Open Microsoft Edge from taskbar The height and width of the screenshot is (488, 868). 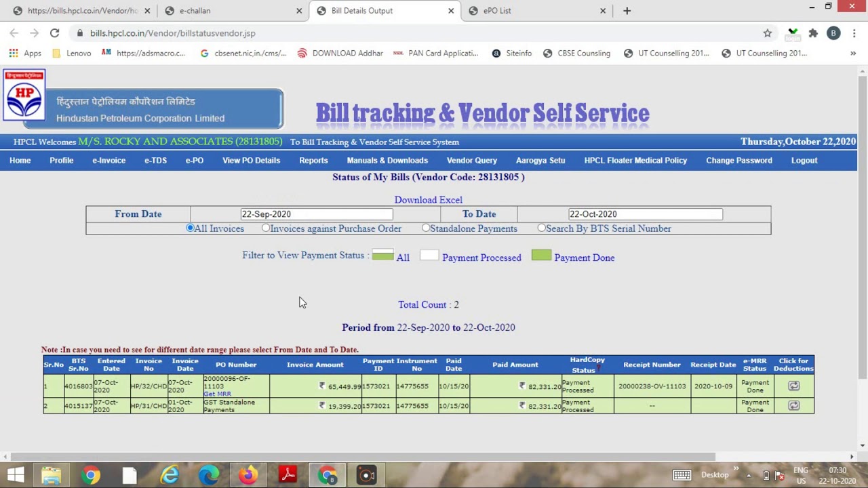(x=208, y=474)
